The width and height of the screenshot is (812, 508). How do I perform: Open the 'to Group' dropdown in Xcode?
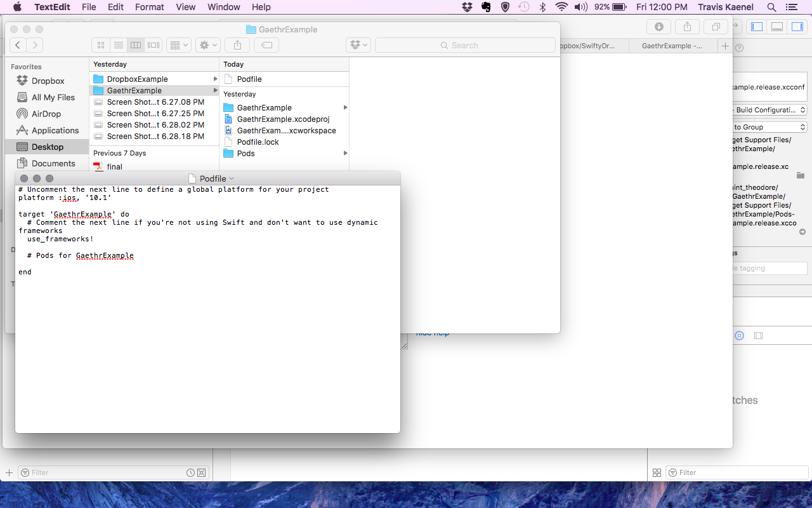click(771, 127)
